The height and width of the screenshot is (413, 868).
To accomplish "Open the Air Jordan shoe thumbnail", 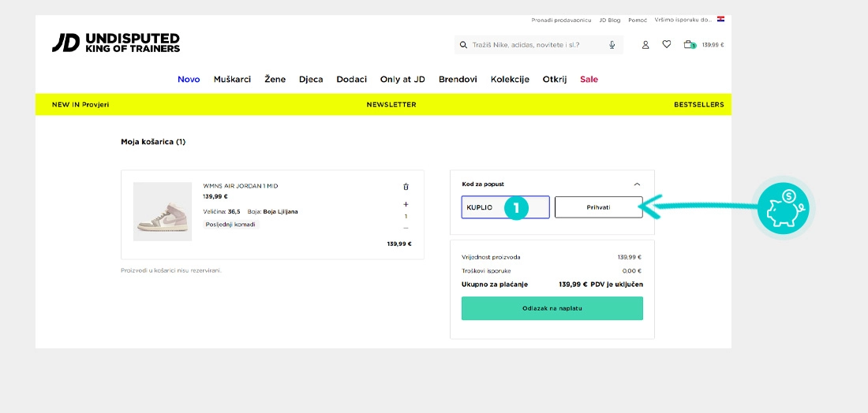I will [x=163, y=211].
